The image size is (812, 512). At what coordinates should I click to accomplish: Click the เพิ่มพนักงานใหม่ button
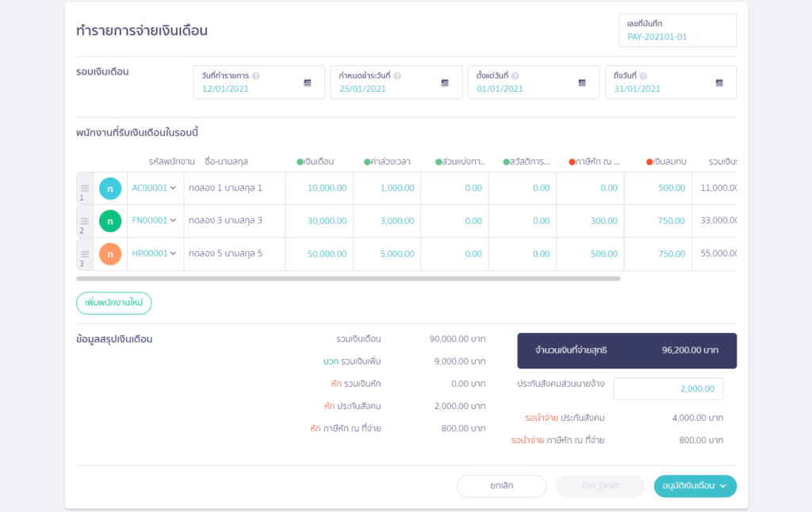pyautogui.click(x=113, y=303)
